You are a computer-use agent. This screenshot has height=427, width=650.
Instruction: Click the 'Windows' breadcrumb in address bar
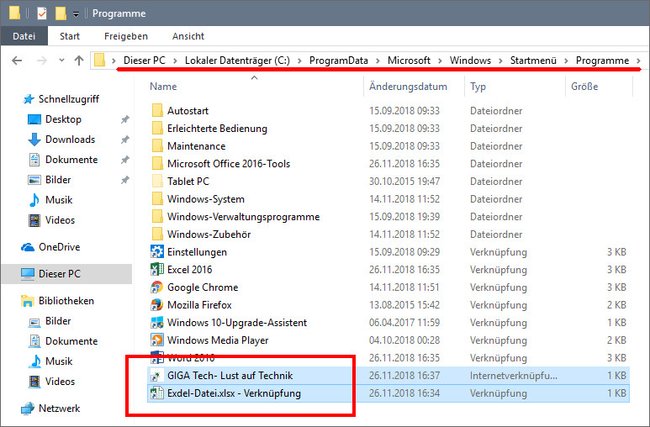tap(470, 61)
